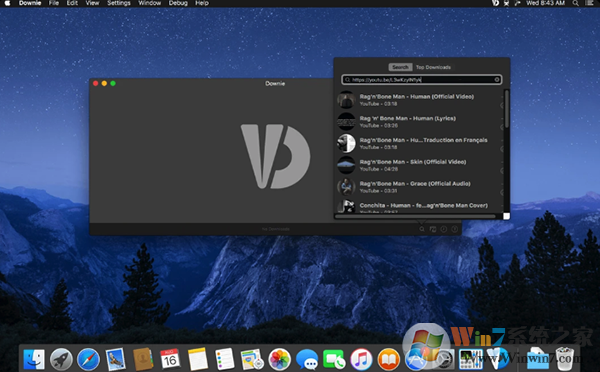This screenshot has height=372, width=600.
Task: Open Calendar from the Dock
Action: [x=170, y=359]
